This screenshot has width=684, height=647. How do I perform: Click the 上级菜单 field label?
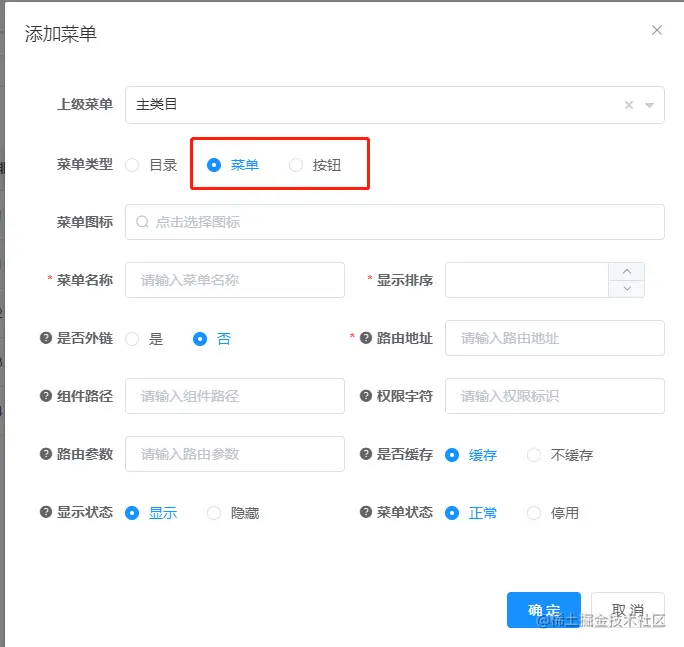click(x=85, y=105)
